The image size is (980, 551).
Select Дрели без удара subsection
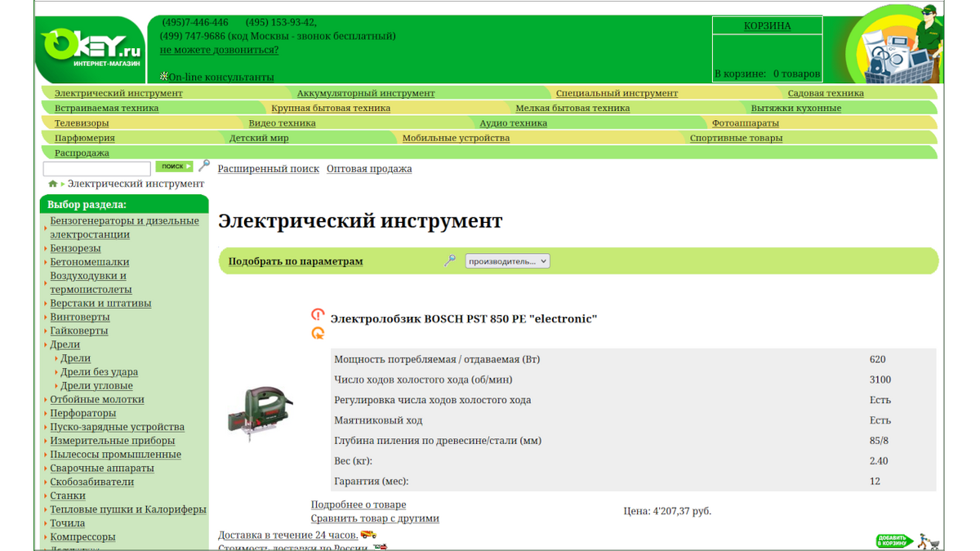click(100, 372)
